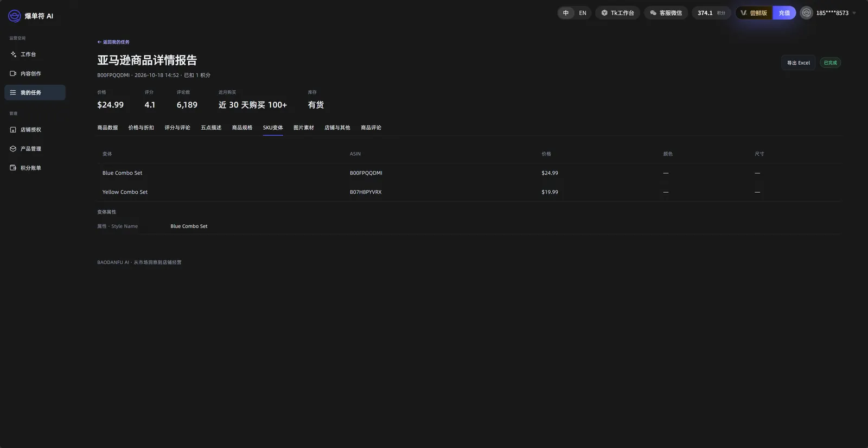
Task: Select the Yellow Combo Set row
Action: 469,192
